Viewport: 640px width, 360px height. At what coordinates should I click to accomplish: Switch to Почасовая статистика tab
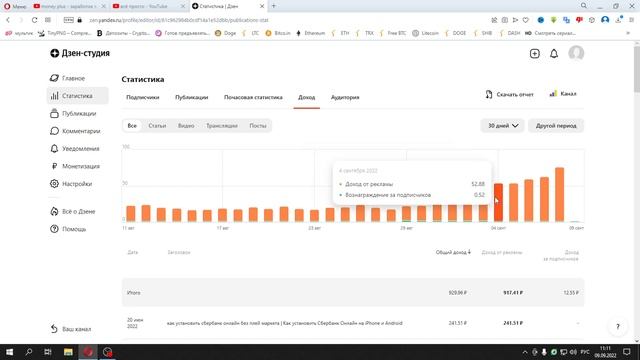(x=253, y=97)
